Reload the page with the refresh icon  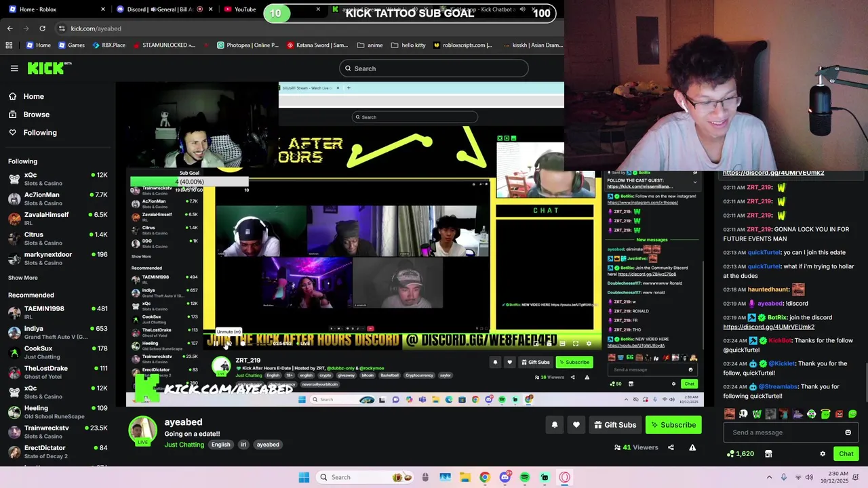pyautogui.click(x=42, y=28)
